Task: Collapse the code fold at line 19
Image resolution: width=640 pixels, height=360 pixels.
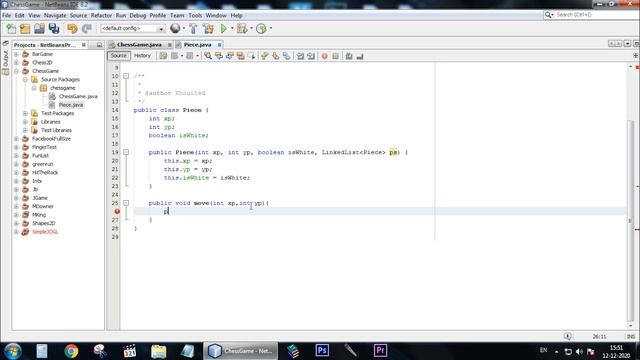Action: point(126,152)
